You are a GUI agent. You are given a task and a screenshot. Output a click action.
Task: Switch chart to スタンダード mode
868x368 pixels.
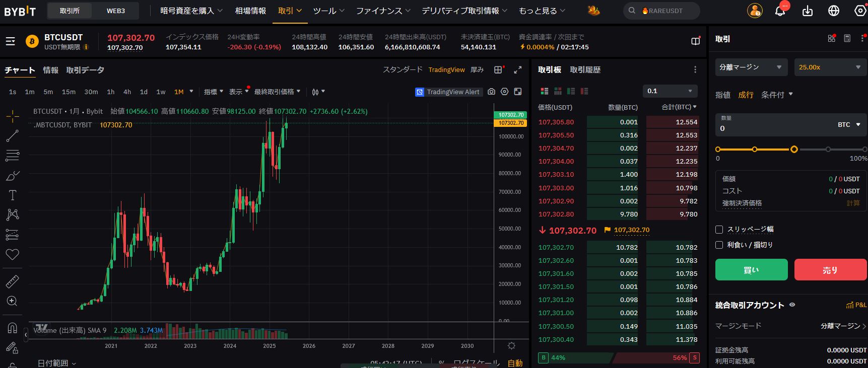click(403, 70)
